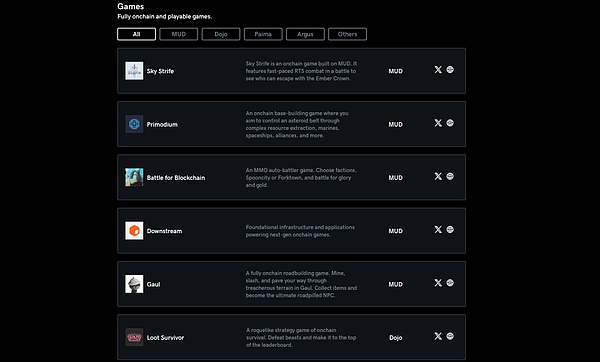Open Loot Survivor's X (Twitter) icon
This screenshot has height=362, width=600.
[x=438, y=336]
